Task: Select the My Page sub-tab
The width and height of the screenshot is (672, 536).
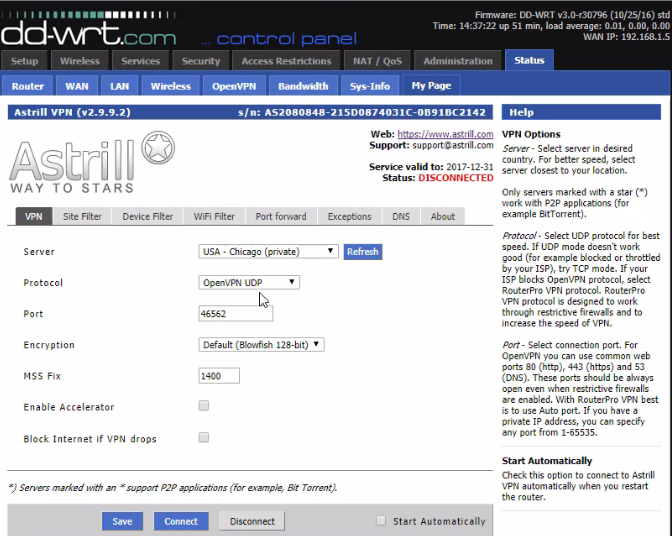Action: click(431, 85)
